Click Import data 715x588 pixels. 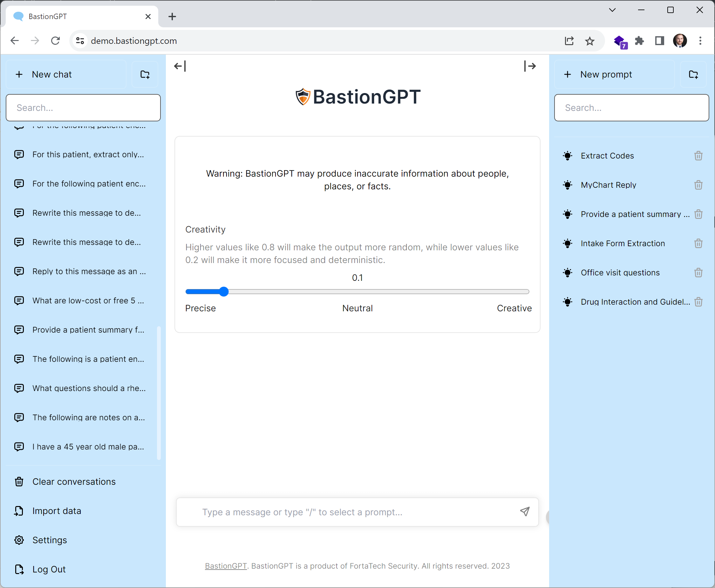tap(83, 511)
